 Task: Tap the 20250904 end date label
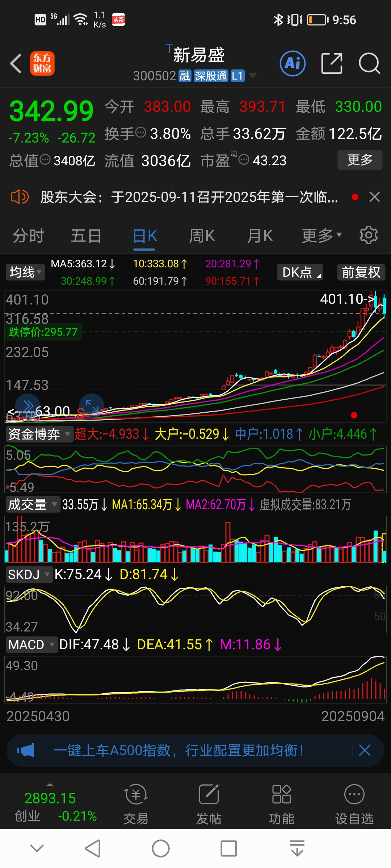[353, 716]
